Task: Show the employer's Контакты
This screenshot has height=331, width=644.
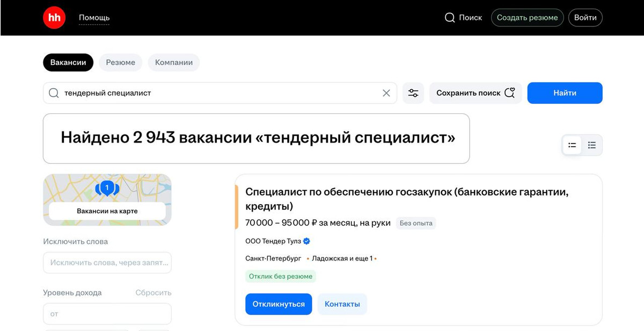Action: point(342,304)
